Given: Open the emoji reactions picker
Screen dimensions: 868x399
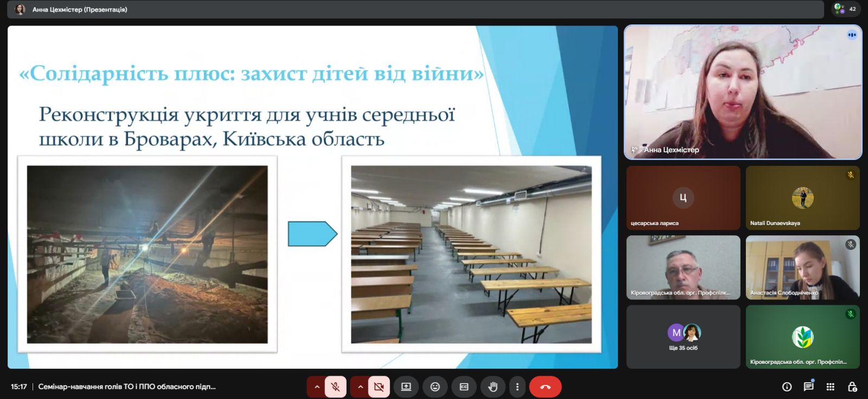Looking at the screenshot, I should click(435, 387).
